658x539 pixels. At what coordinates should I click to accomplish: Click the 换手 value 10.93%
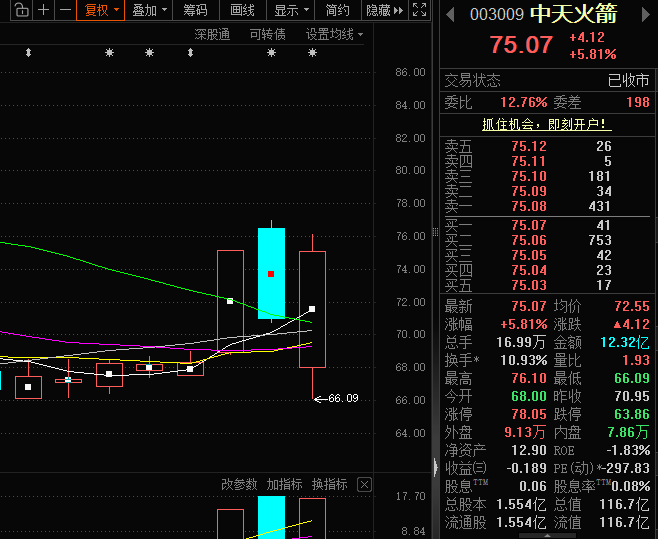point(524,360)
